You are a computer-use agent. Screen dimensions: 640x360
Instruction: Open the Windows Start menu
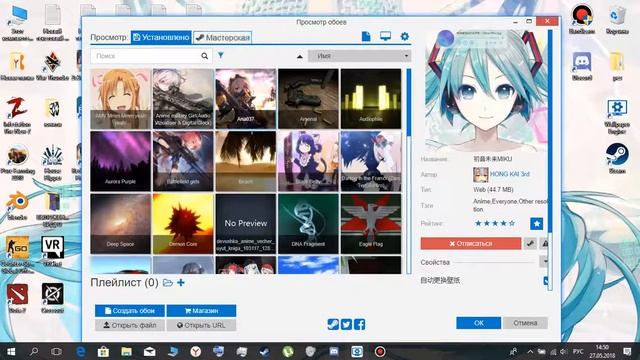[x=11, y=351]
